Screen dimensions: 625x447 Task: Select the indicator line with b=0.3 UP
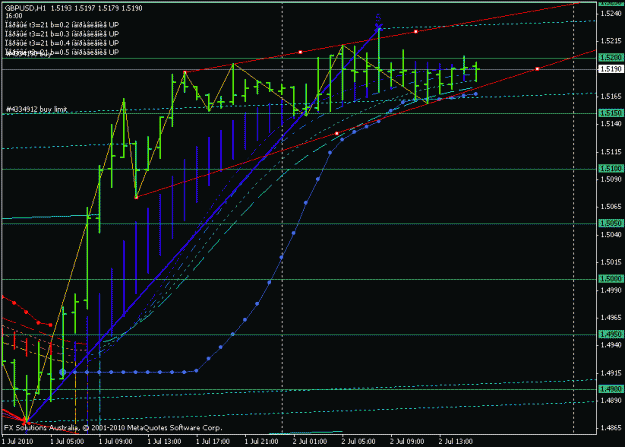pos(62,34)
